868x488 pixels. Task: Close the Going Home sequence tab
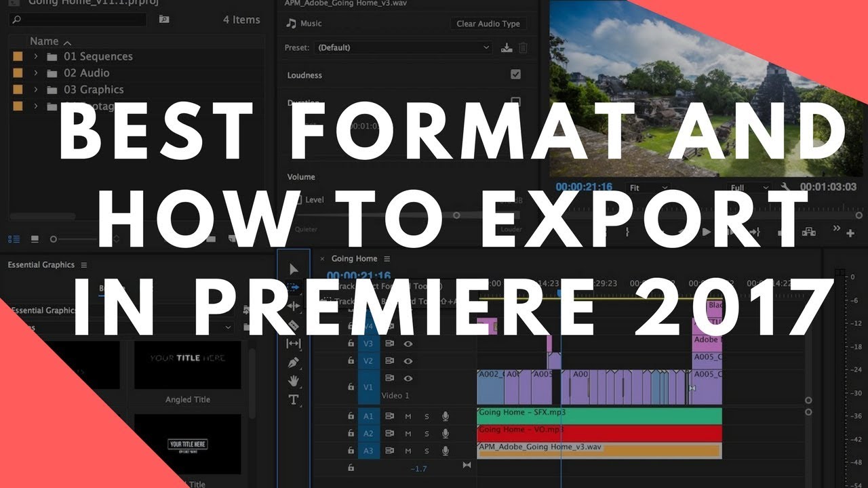pos(323,258)
